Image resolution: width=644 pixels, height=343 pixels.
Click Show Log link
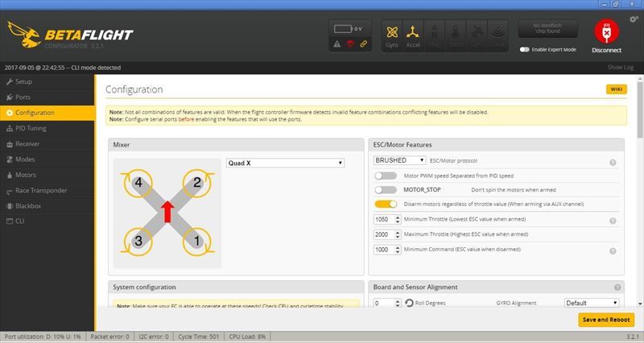[620, 68]
